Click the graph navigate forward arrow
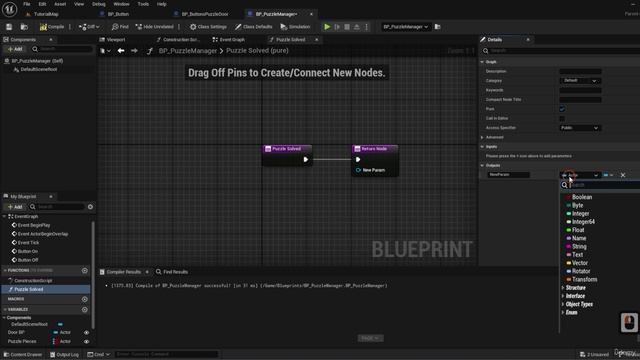This screenshot has width=640, height=360. coord(134,51)
